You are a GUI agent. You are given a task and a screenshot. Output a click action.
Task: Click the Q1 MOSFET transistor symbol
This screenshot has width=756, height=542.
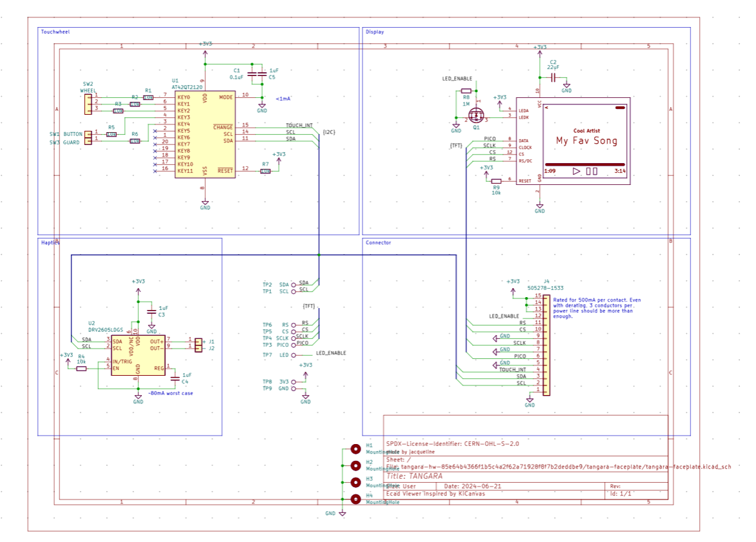476,115
